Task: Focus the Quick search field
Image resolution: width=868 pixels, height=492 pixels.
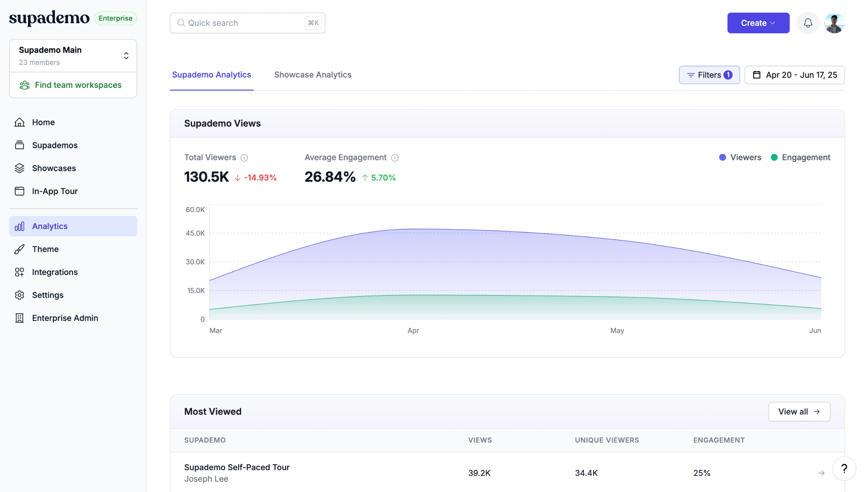Action: point(247,23)
